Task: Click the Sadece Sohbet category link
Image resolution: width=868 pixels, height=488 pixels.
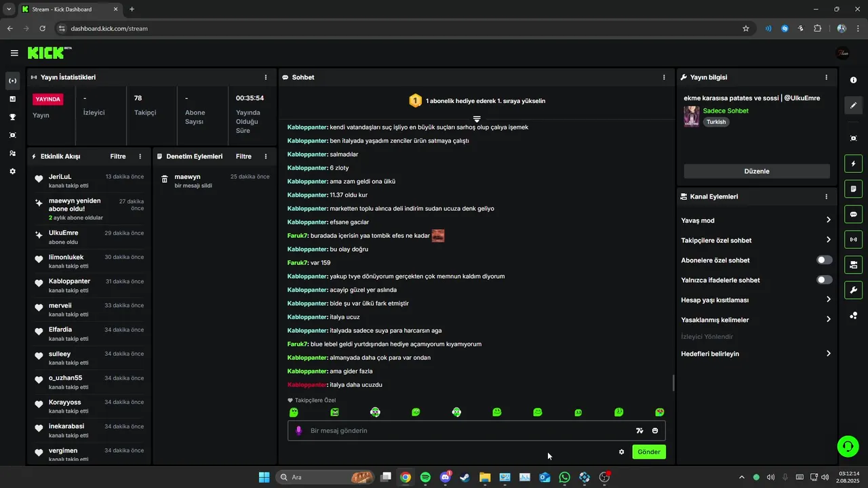Action: (726, 110)
